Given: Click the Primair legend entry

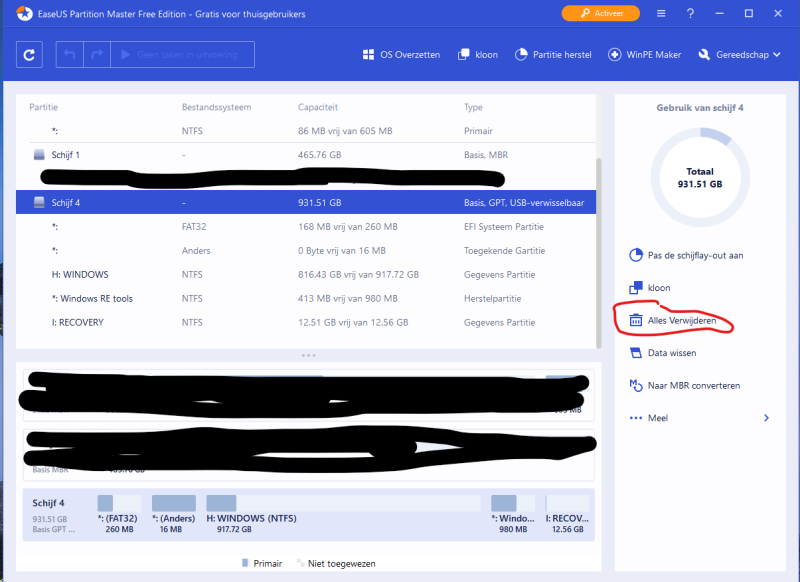Looking at the screenshot, I should [x=262, y=563].
